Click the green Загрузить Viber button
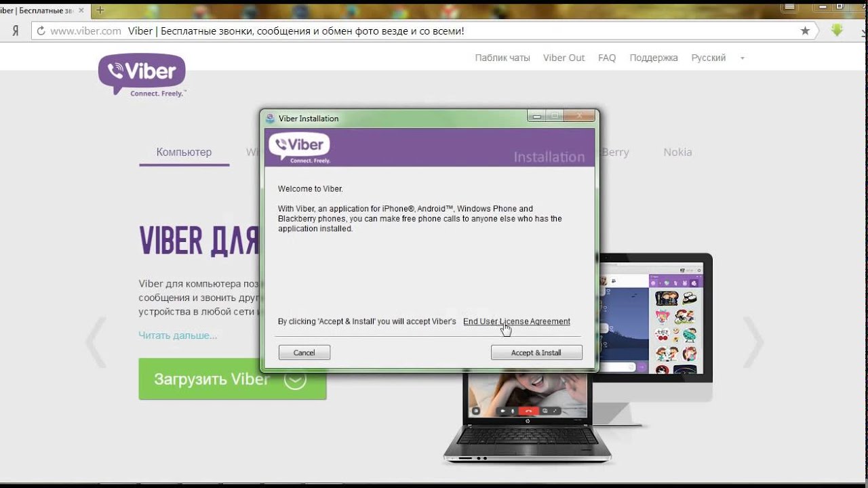 [x=233, y=379]
